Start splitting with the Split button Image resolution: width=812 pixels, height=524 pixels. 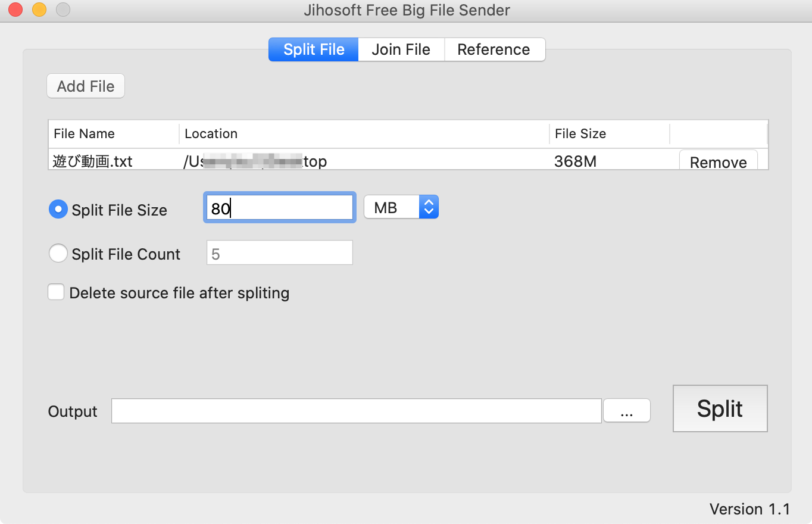pos(720,408)
